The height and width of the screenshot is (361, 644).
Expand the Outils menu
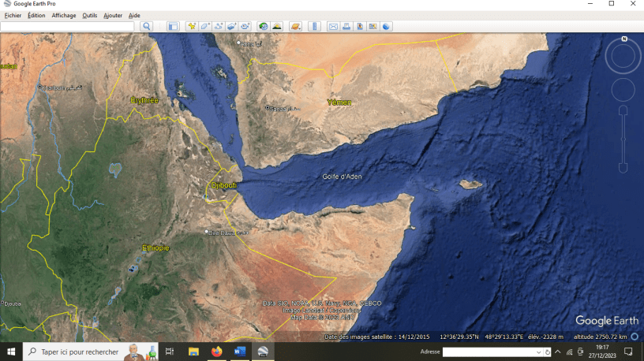pyautogui.click(x=90, y=15)
